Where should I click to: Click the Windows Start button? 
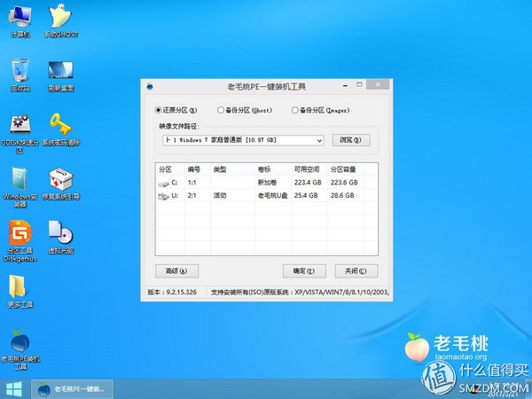coord(14,389)
